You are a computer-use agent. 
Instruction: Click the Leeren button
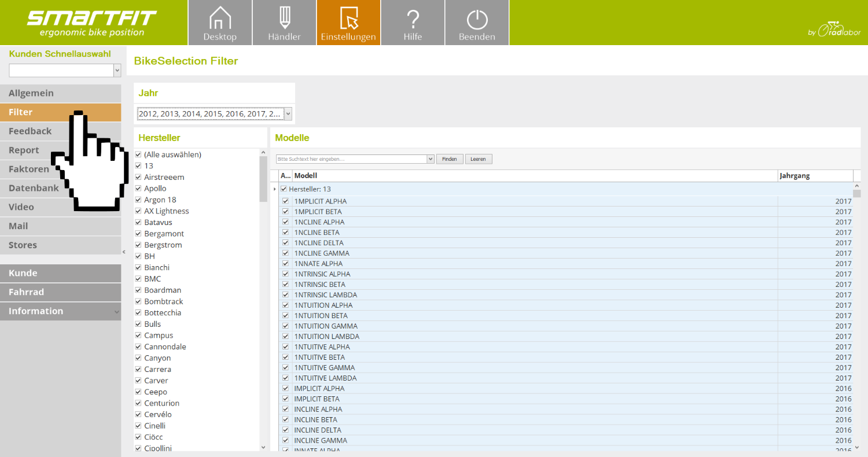click(x=479, y=159)
